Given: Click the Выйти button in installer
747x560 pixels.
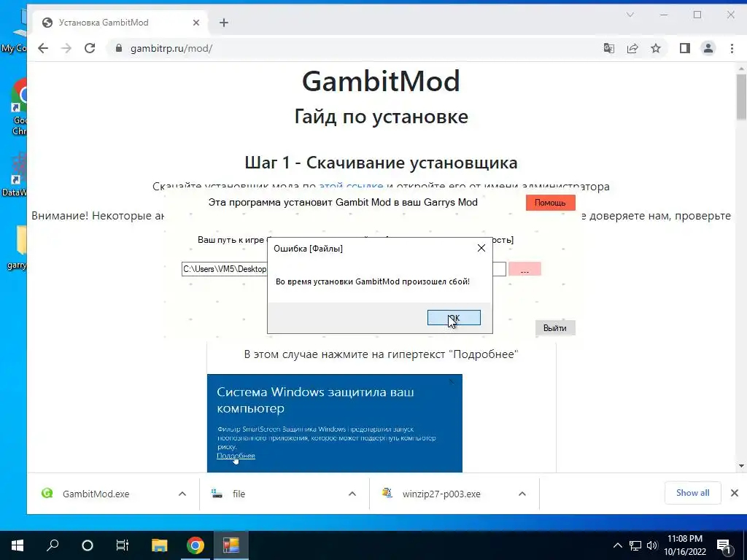Looking at the screenshot, I should (x=555, y=327).
